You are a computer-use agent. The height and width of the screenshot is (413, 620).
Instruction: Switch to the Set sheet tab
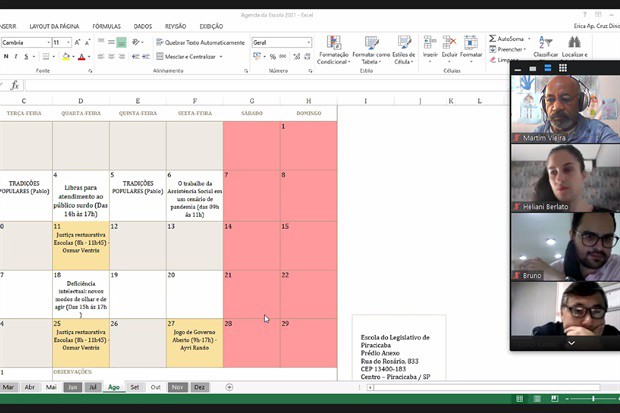point(135,387)
